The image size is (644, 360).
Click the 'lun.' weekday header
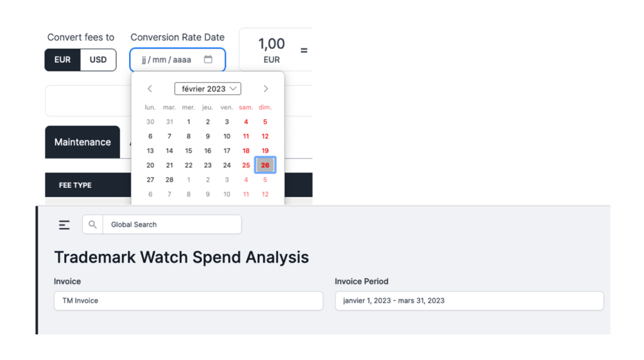(x=150, y=107)
